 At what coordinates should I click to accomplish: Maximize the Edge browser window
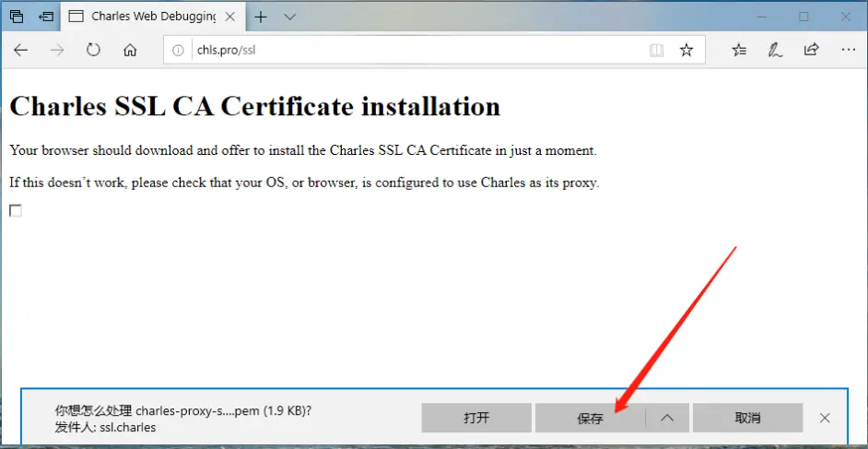pyautogui.click(x=803, y=17)
